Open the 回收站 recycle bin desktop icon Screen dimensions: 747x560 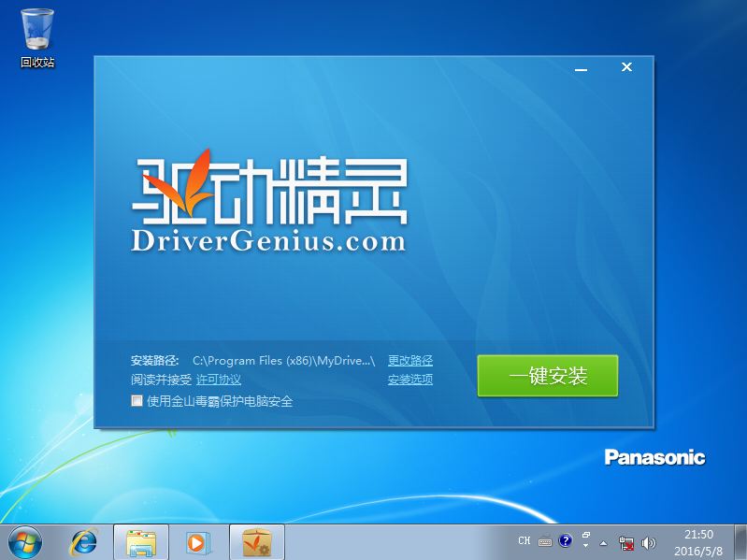pyautogui.click(x=37, y=38)
